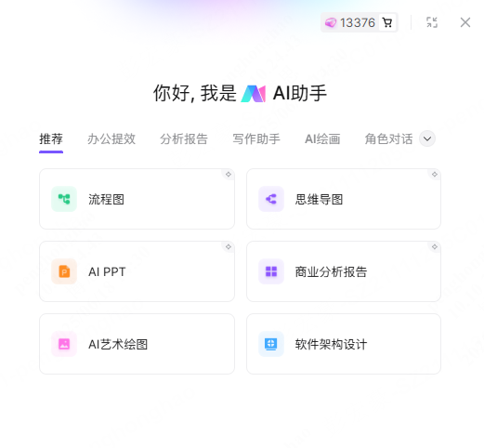Screen dimensions: 484x448
Task: Click the orange AI PPT icon
Action: click(x=64, y=271)
